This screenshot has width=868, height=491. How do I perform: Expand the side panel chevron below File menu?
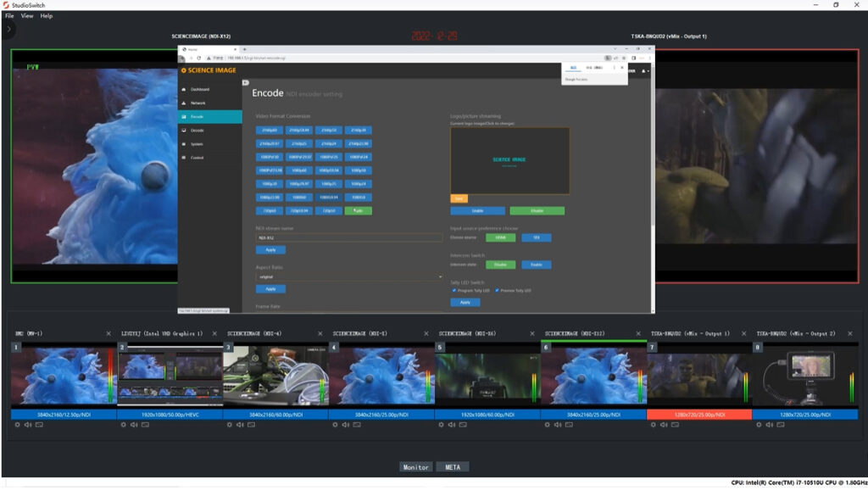(x=8, y=30)
